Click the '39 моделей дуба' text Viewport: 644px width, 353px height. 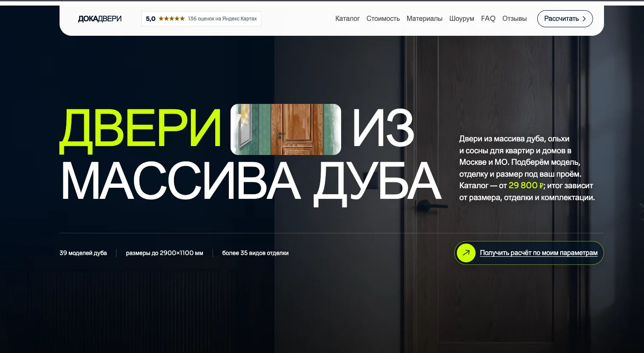coord(83,253)
